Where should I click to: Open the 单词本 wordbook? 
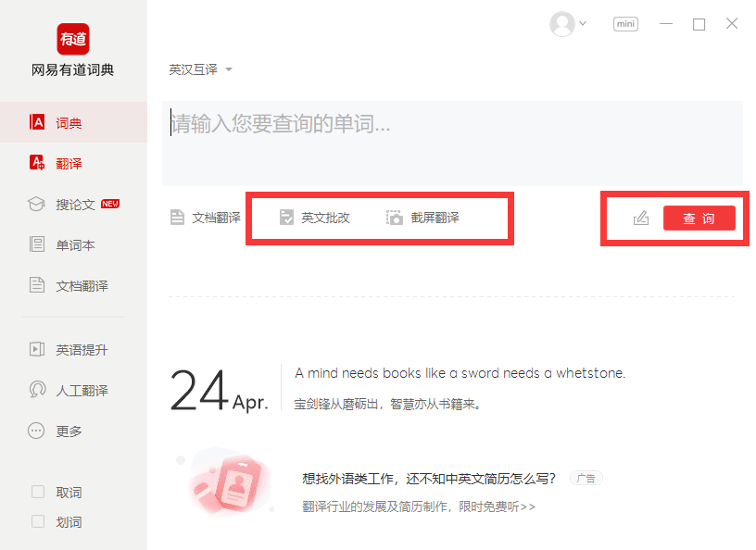pyautogui.click(x=74, y=244)
